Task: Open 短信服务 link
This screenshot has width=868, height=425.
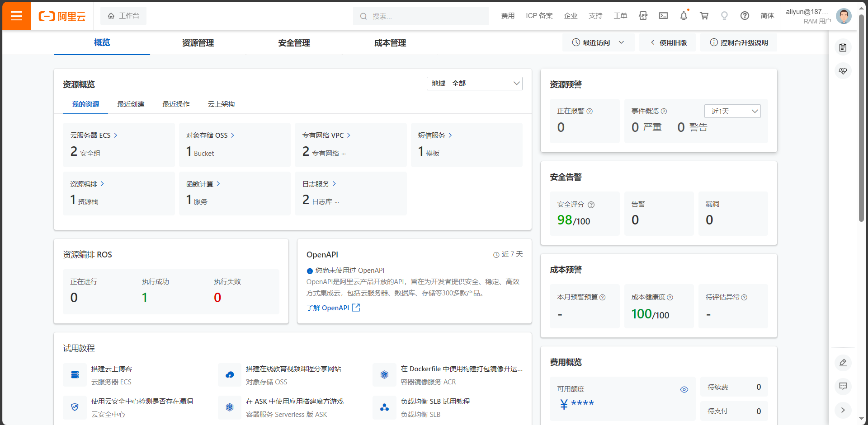Action: (435, 135)
